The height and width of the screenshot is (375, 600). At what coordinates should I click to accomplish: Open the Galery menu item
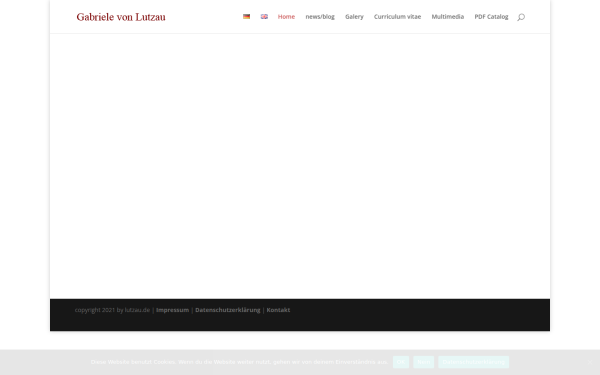click(354, 16)
